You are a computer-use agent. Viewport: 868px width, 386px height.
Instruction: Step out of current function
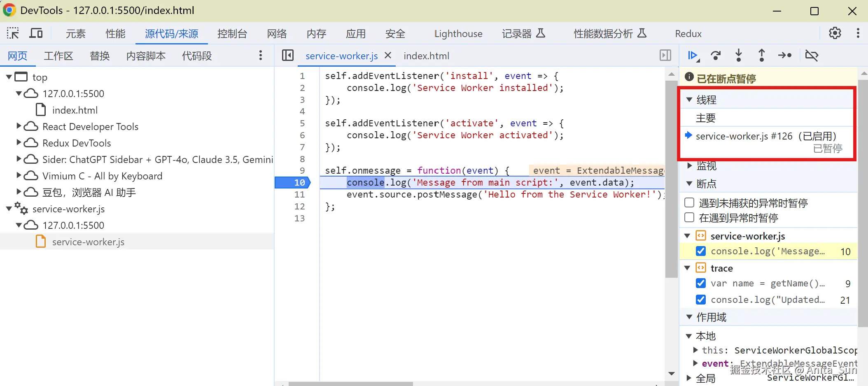tap(762, 55)
